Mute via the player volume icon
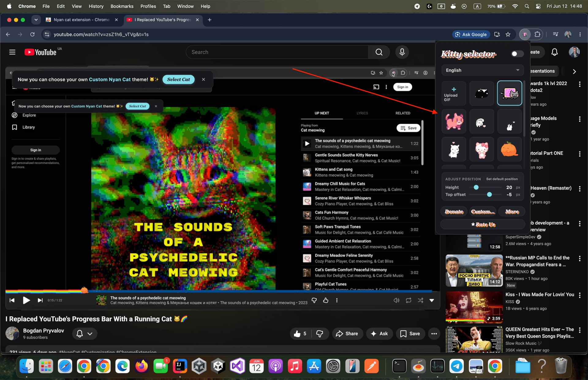Viewport: 588px width, 380px height. [x=396, y=300]
